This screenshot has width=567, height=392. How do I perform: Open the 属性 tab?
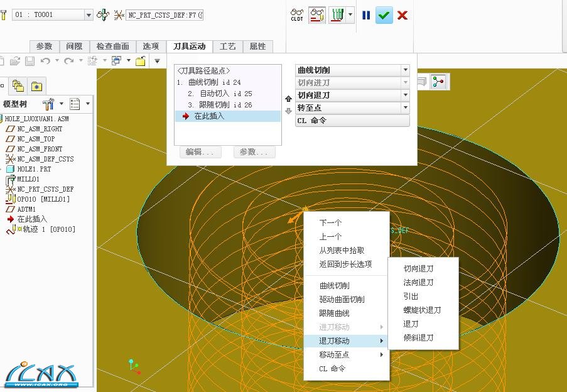coord(258,46)
